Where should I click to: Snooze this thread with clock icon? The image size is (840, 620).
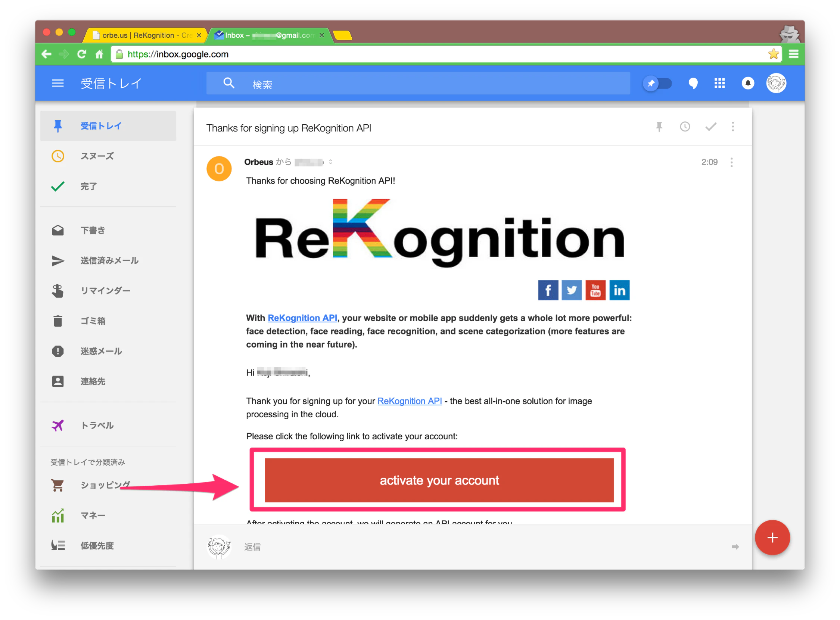685,127
